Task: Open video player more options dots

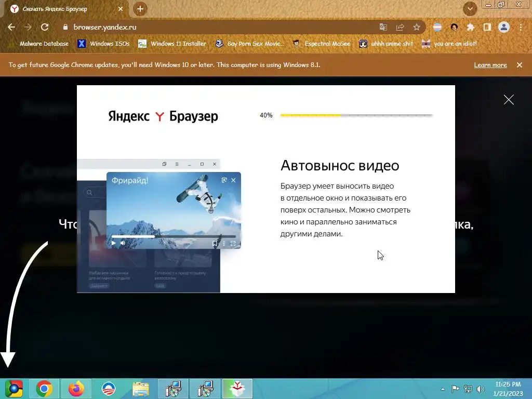Action: [223, 243]
